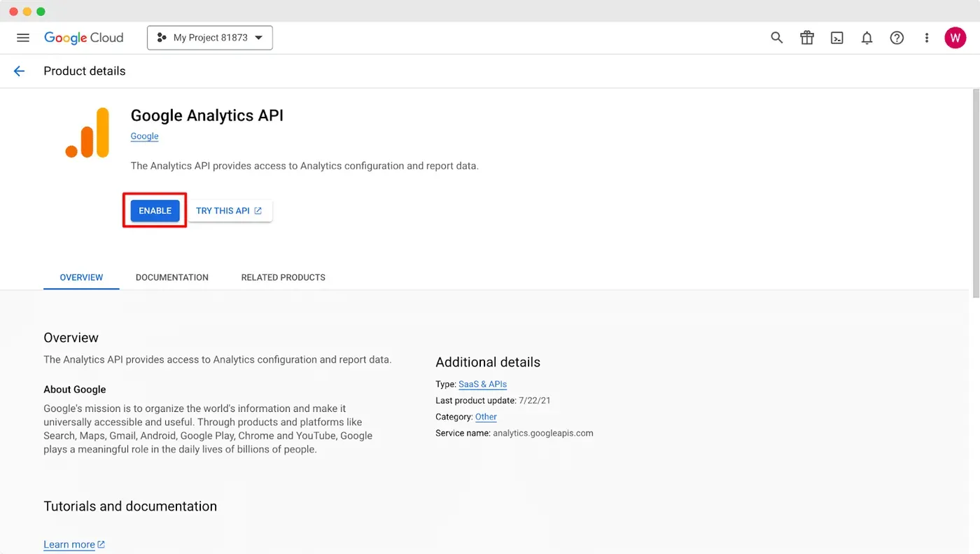Open the Google publisher link
Viewport: 980px width, 554px height.
(x=144, y=136)
